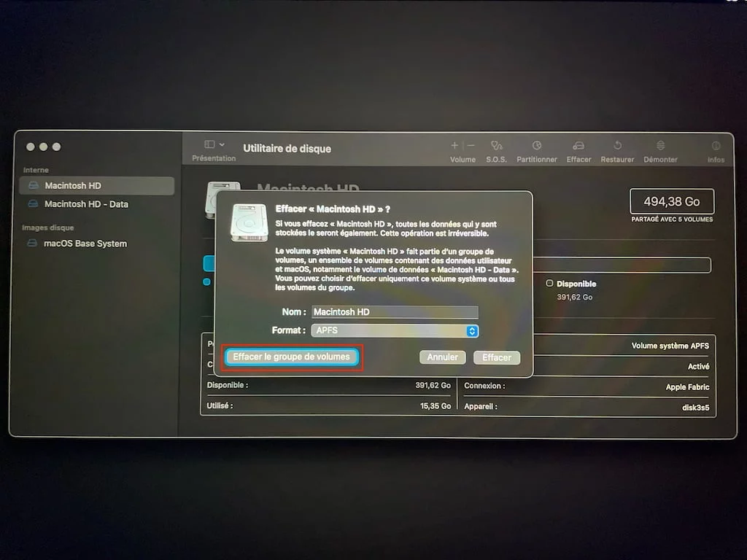Click the sidebar Présentation toolbar icon
This screenshot has height=560, width=747.
pos(209,144)
